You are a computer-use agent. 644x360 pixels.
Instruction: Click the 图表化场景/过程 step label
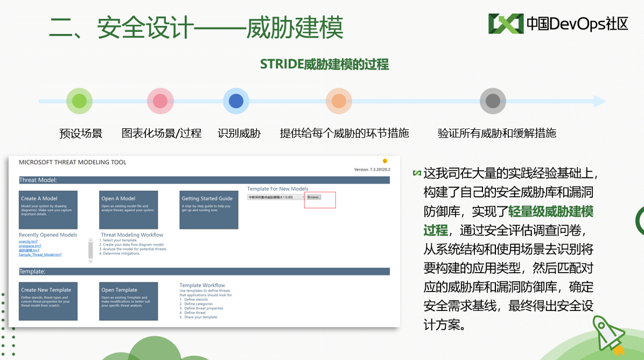(x=162, y=134)
